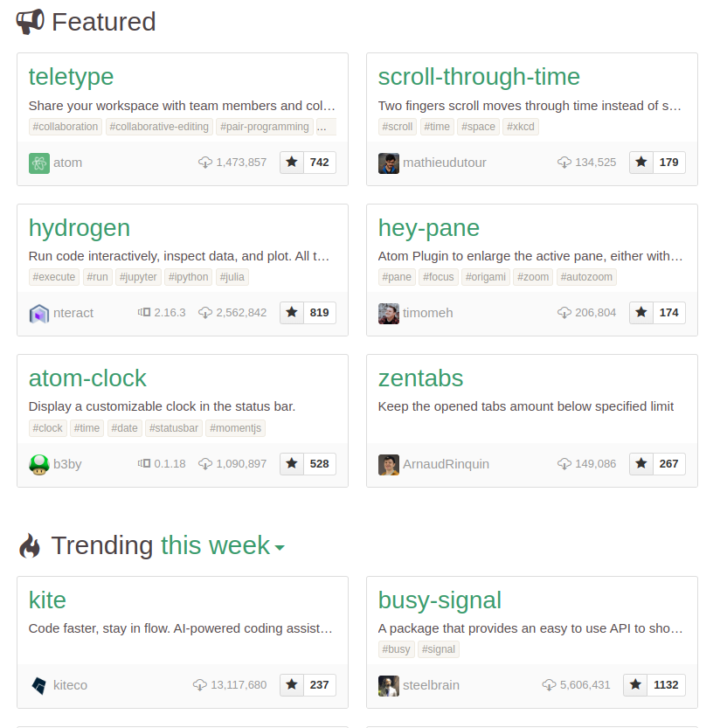Click the atom organization avatar on teletype card
727x728 pixels.
38,163
